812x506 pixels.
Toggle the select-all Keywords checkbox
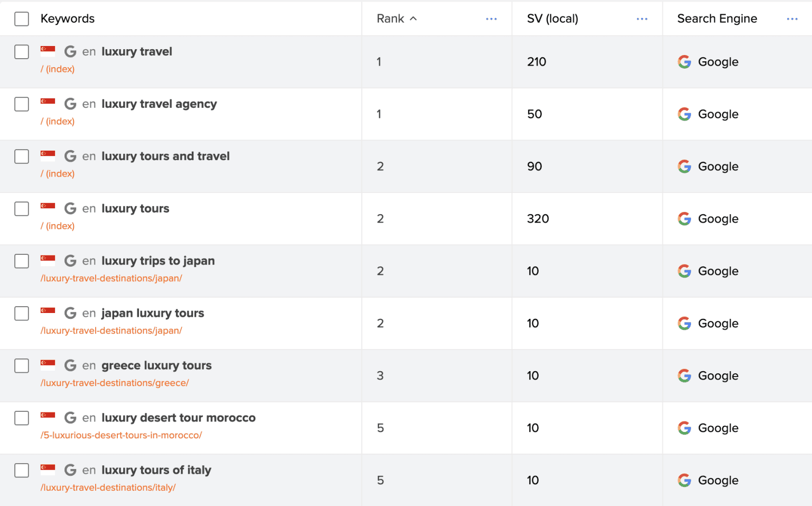[22, 19]
